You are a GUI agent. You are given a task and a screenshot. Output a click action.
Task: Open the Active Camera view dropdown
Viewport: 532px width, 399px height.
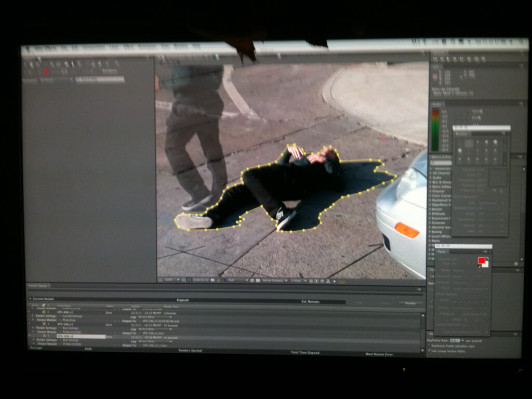coord(274,280)
